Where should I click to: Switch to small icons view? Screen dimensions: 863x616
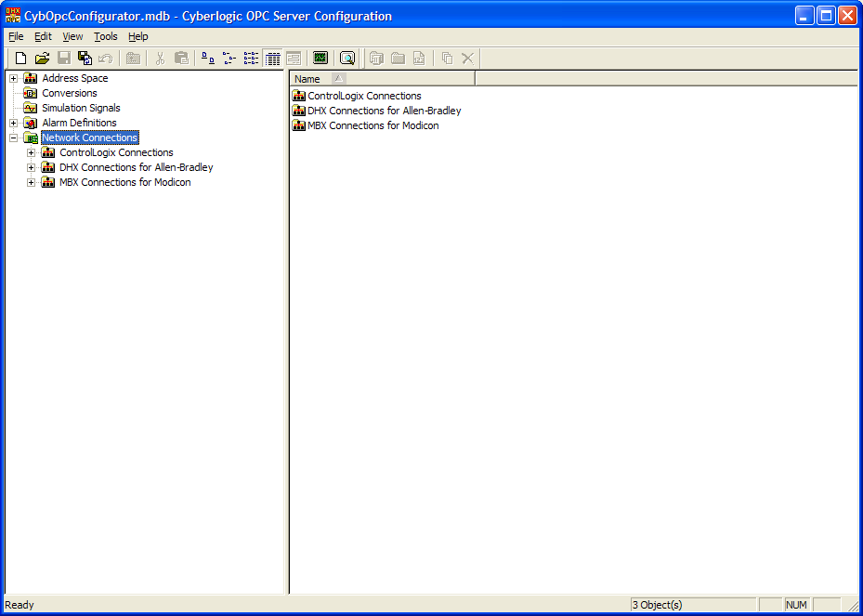(x=229, y=58)
